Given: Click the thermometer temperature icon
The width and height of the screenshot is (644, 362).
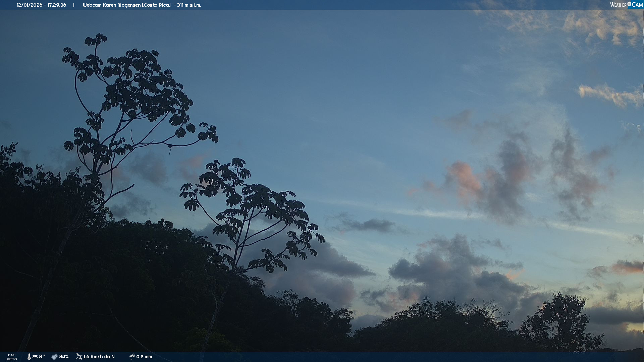Looking at the screenshot, I should pos(29,357).
